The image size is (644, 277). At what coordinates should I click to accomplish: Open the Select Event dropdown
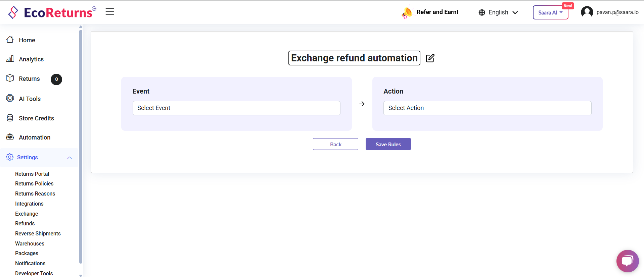(236, 108)
